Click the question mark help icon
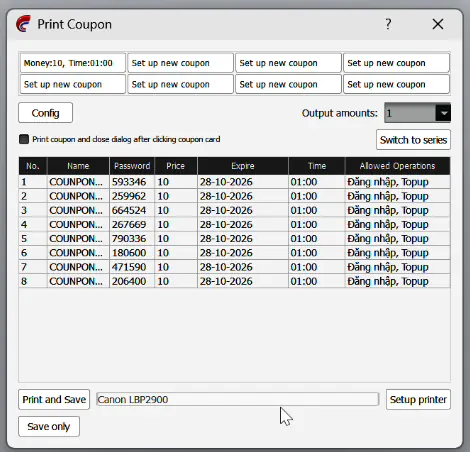This screenshot has height=452, width=470. pos(388,24)
